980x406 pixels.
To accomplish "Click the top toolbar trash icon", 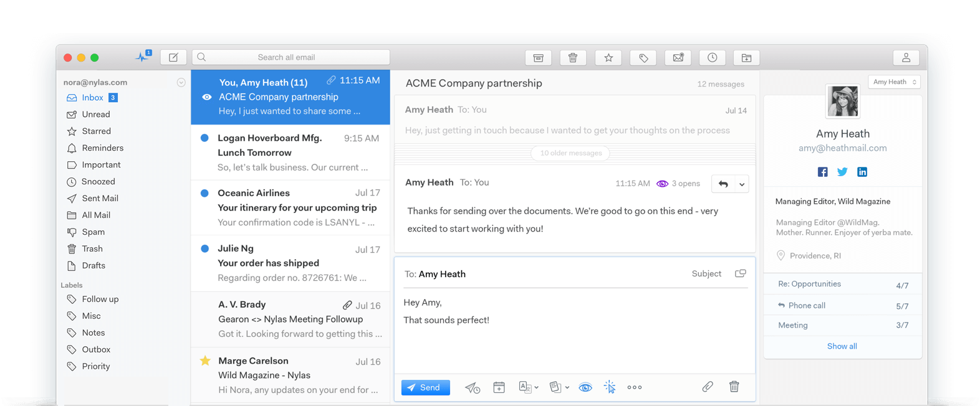I will pos(573,58).
